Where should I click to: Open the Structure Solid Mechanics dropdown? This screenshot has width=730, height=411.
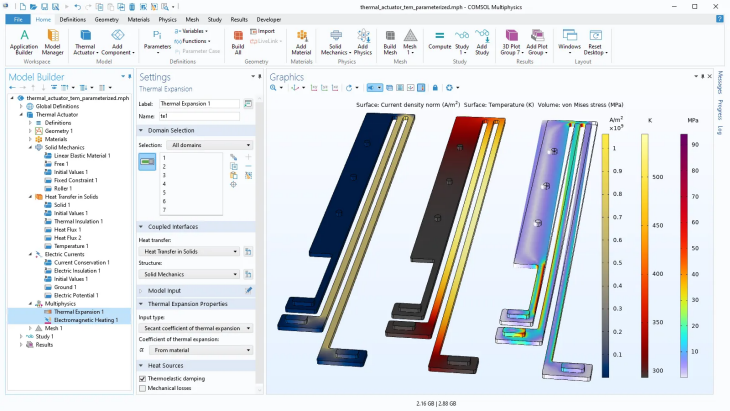pos(189,274)
